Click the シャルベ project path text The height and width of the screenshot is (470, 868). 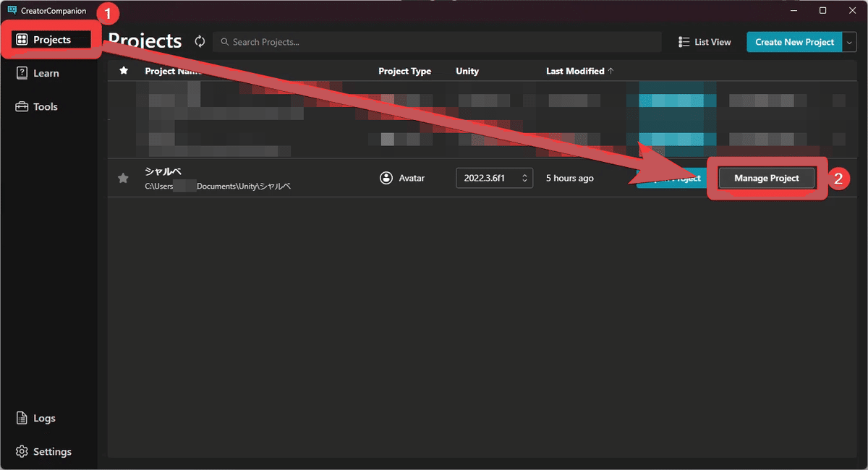pos(218,187)
